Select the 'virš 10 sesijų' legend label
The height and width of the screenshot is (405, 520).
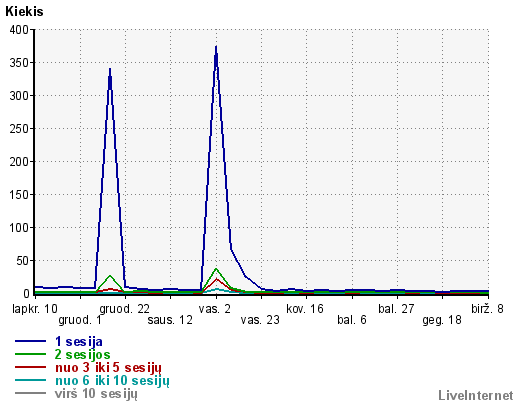(x=96, y=394)
